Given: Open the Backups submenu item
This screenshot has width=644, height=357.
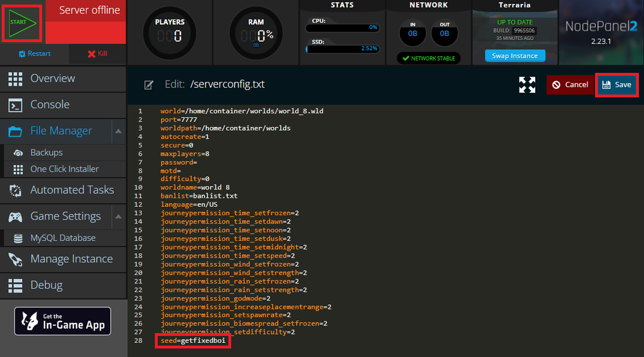Looking at the screenshot, I should tap(46, 153).
